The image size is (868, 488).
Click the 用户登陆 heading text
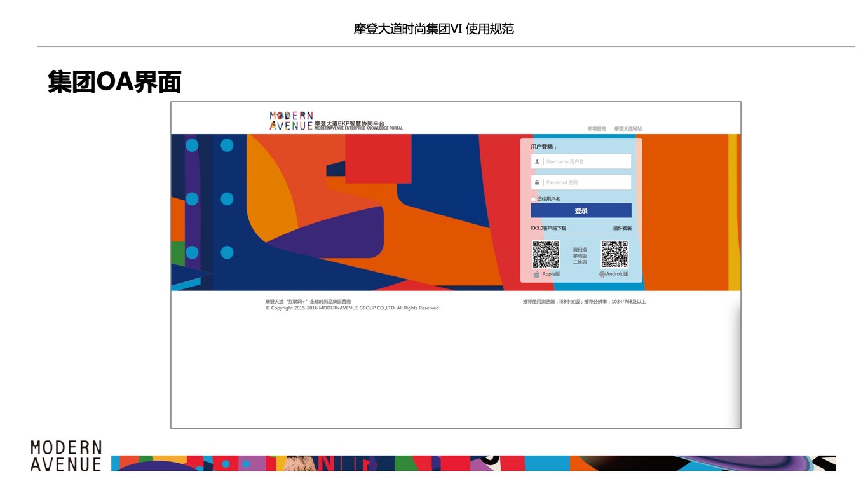pos(544,147)
